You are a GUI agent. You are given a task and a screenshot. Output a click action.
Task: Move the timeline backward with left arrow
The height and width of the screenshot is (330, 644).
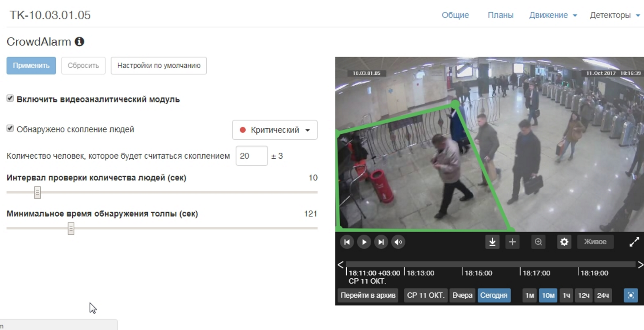(340, 265)
